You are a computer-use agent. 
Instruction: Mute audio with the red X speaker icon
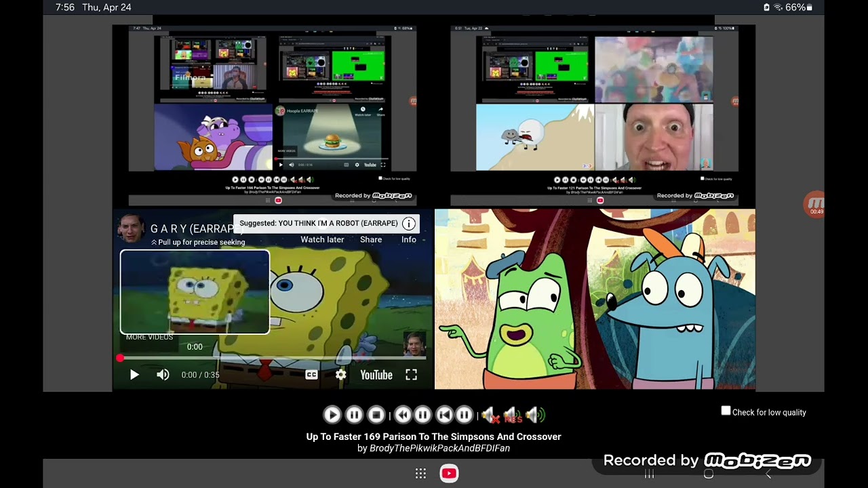(x=490, y=415)
